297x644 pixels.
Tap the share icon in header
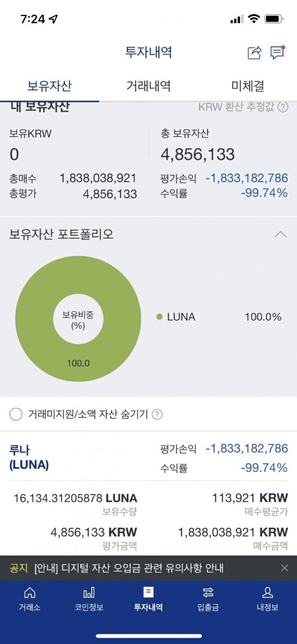(x=254, y=53)
